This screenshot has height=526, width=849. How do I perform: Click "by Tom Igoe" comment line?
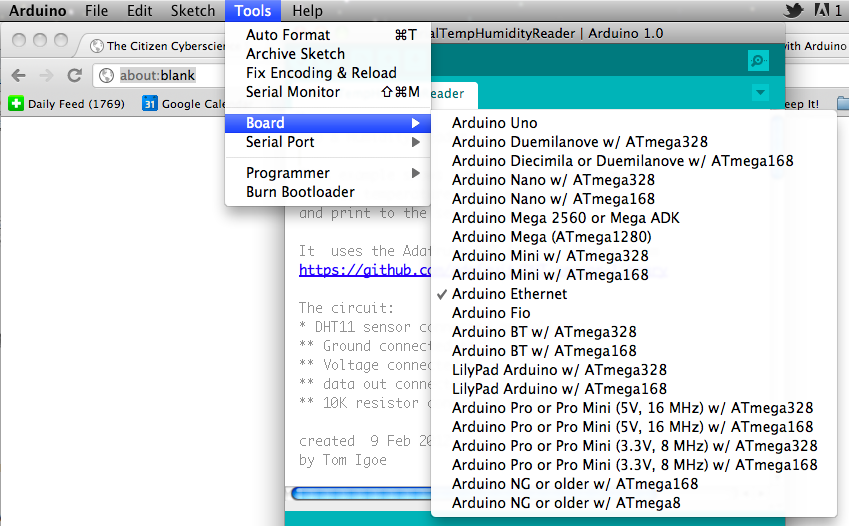pos(343,460)
